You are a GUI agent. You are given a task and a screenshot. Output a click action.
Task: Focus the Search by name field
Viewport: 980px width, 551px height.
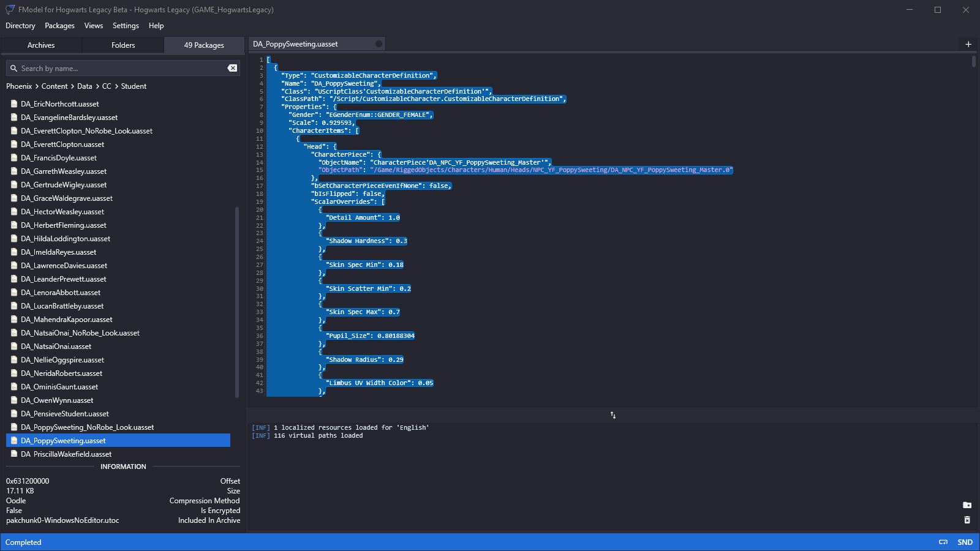[123, 68]
